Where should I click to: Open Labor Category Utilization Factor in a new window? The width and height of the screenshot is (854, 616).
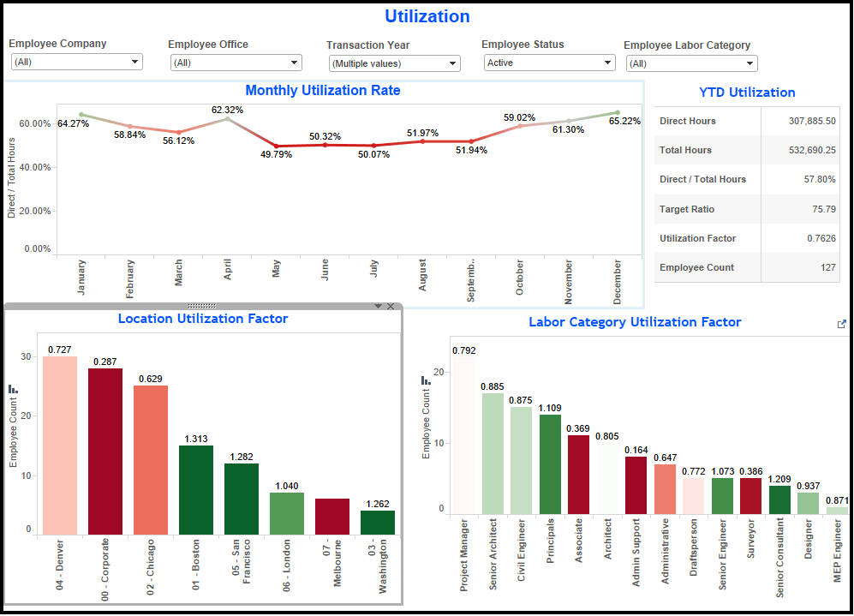tap(841, 325)
